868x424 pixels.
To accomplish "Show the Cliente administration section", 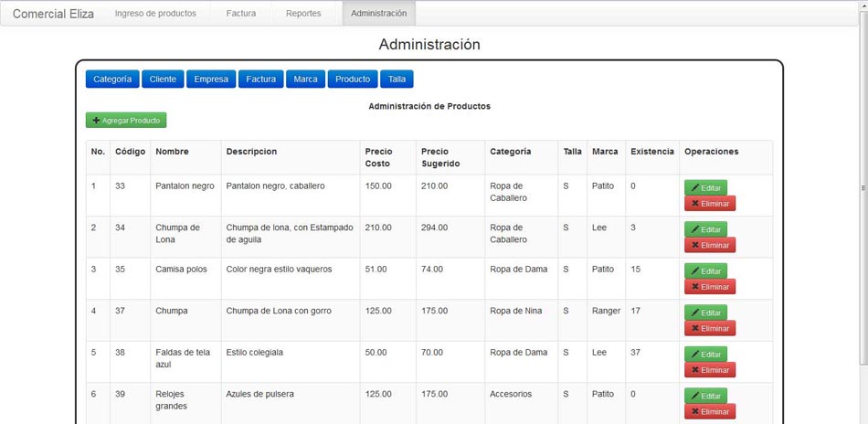I will tap(163, 79).
